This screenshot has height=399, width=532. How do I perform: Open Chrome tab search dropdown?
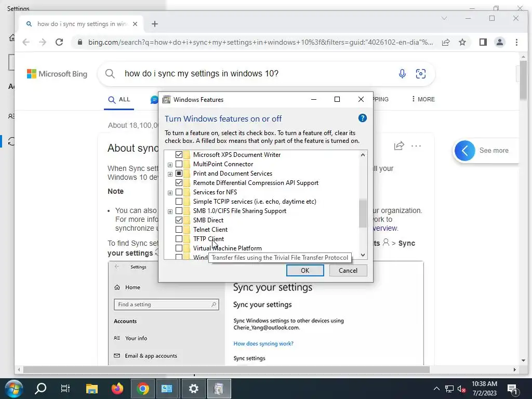click(444, 18)
